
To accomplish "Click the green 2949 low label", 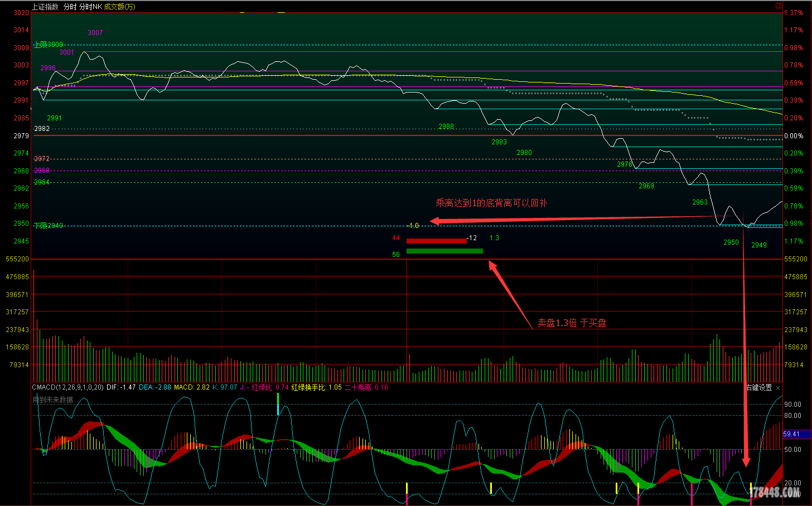I will [759, 245].
